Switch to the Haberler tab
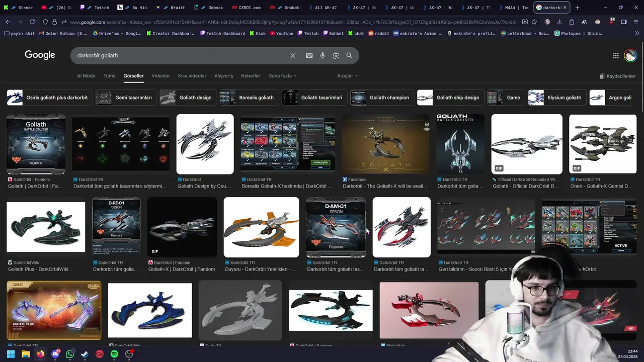Screen dimensions: 644x362 (251, 76)
